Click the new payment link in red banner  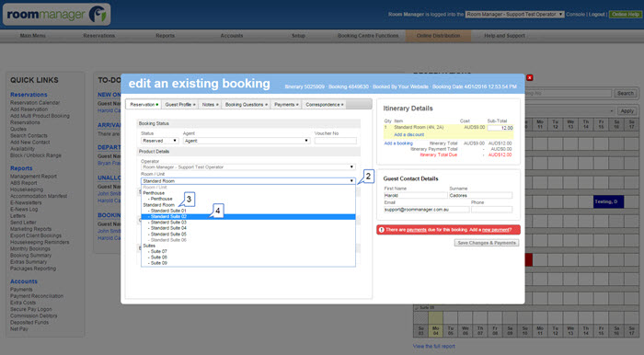(x=495, y=230)
